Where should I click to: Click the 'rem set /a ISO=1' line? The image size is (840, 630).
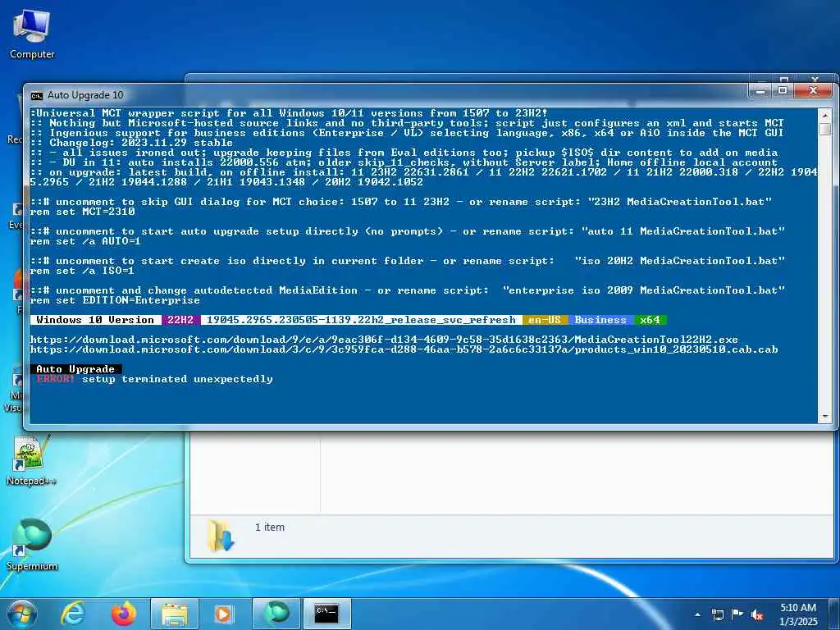pyautogui.click(x=83, y=271)
